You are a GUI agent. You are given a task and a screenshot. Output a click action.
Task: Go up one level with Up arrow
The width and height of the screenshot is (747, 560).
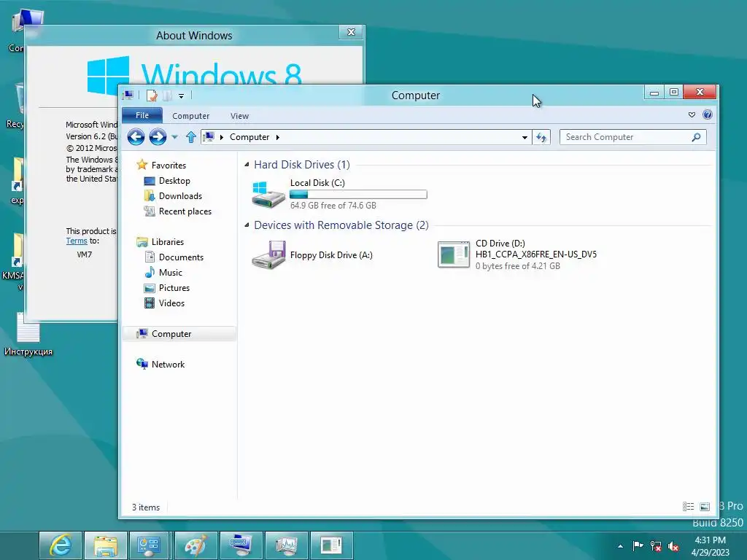[x=191, y=137]
